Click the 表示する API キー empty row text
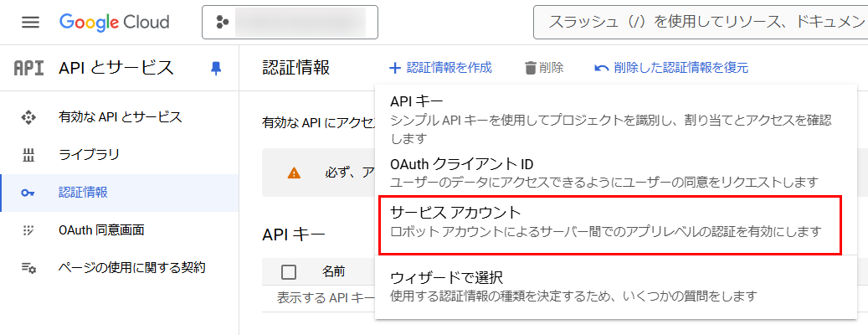868x335 pixels. pos(326,297)
